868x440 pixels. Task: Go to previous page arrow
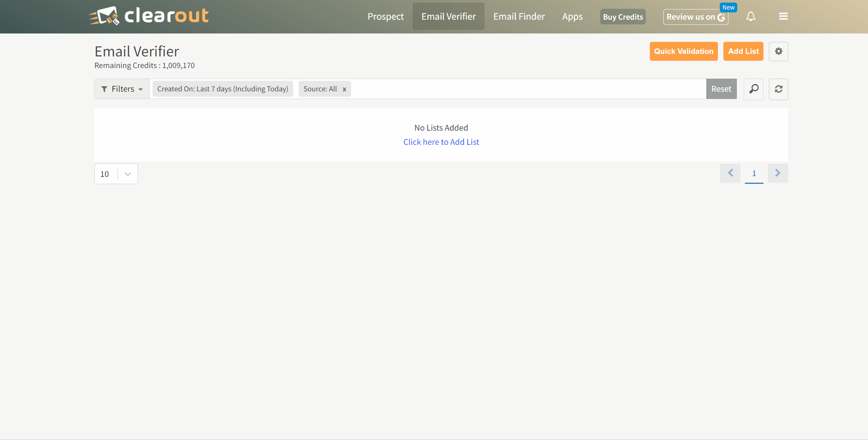730,173
